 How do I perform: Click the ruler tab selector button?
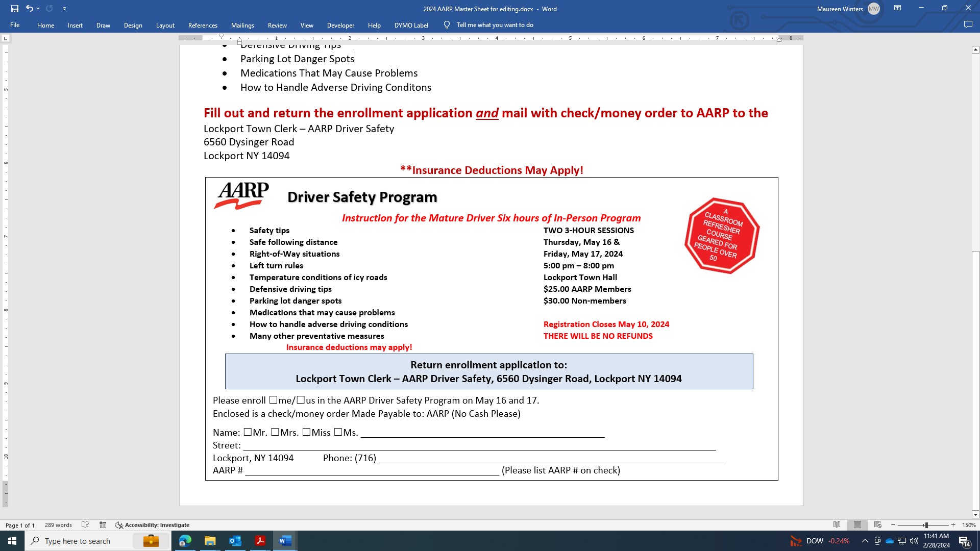tap(6, 38)
